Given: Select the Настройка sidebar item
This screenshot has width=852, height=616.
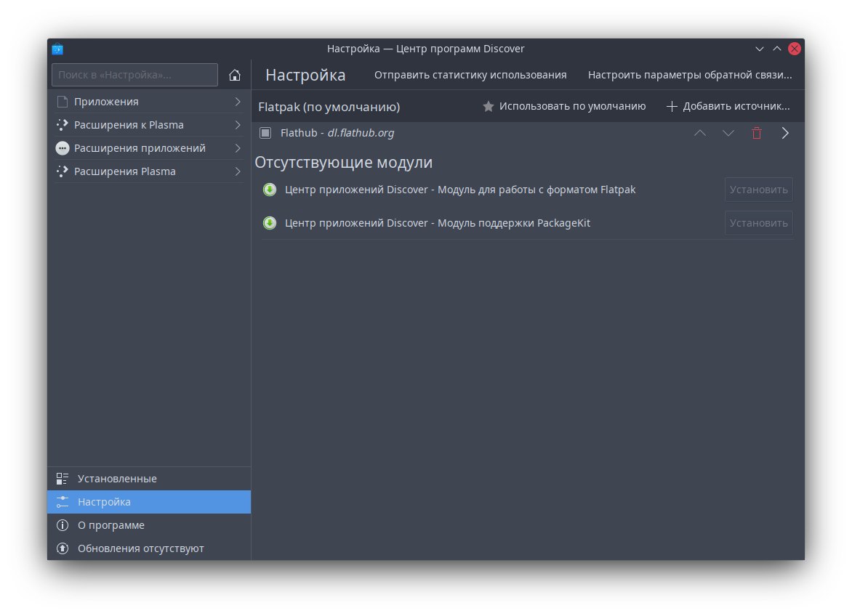Looking at the screenshot, I should click(149, 502).
